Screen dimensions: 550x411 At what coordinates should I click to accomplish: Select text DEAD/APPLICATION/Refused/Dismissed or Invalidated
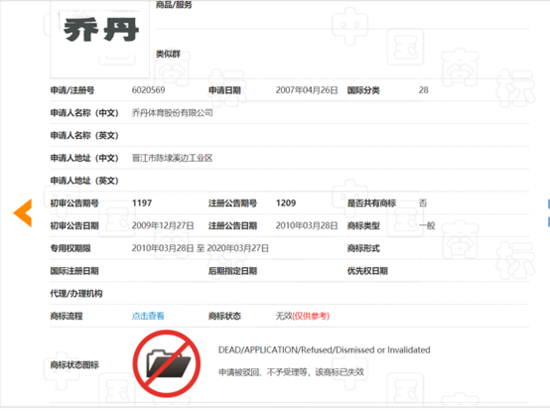pyautogui.click(x=324, y=350)
